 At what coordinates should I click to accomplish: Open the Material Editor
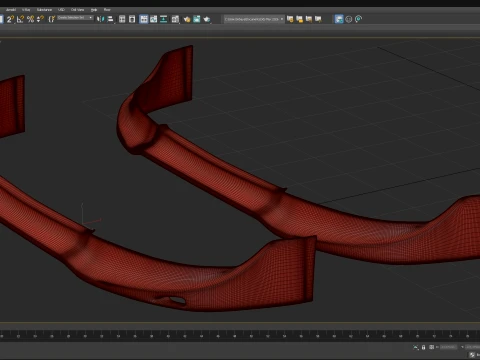coord(175,19)
